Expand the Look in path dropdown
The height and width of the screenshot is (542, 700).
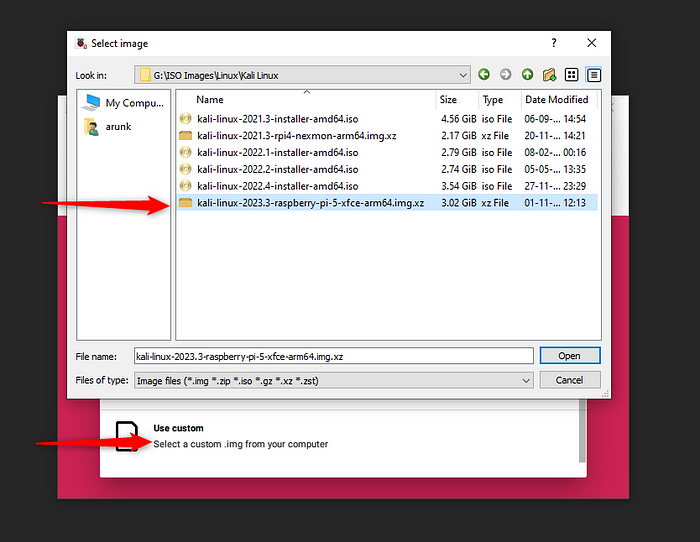[462, 75]
